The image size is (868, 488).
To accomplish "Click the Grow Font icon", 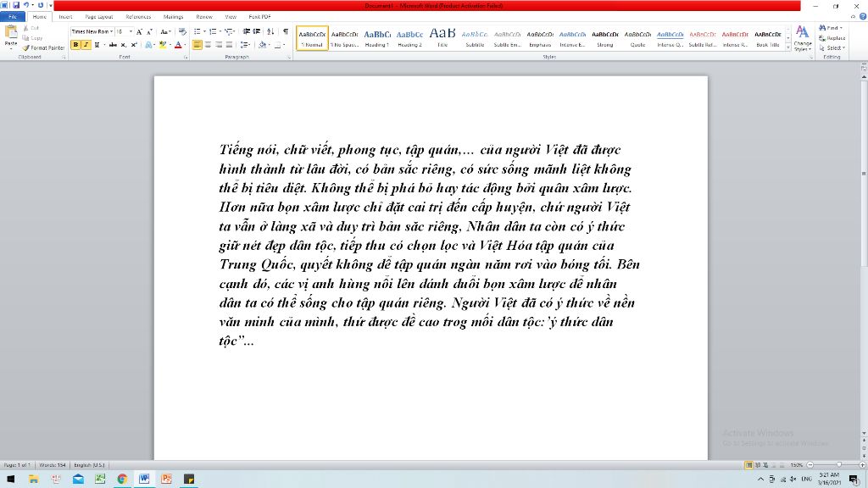I will coord(139,31).
